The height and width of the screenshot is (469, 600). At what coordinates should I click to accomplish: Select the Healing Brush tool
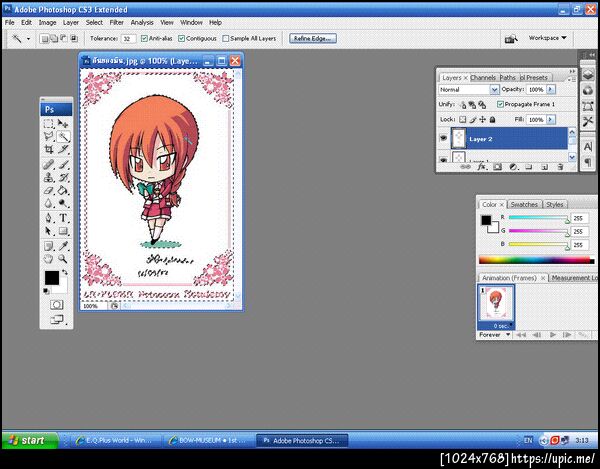click(x=48, y=165)
